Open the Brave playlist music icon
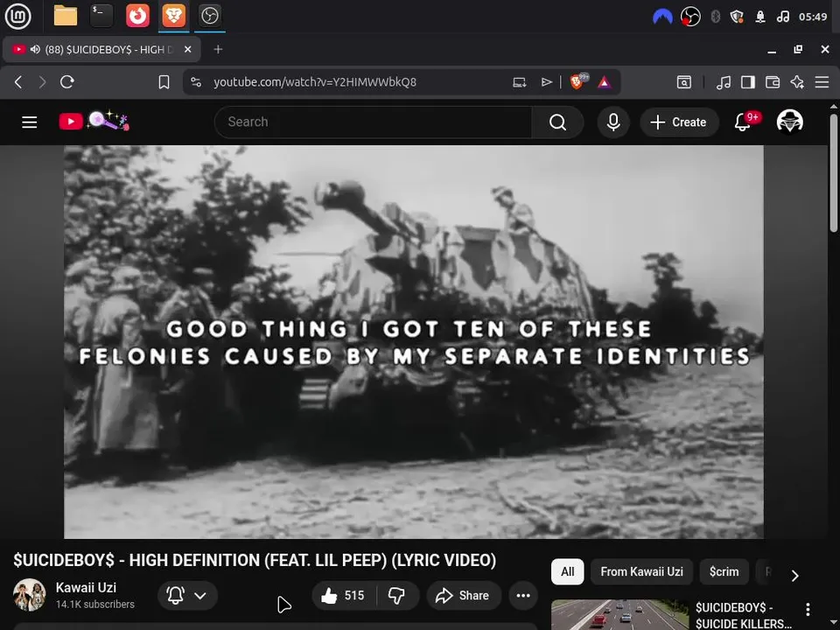Screen dimensions: 840x630 (724, 82)
